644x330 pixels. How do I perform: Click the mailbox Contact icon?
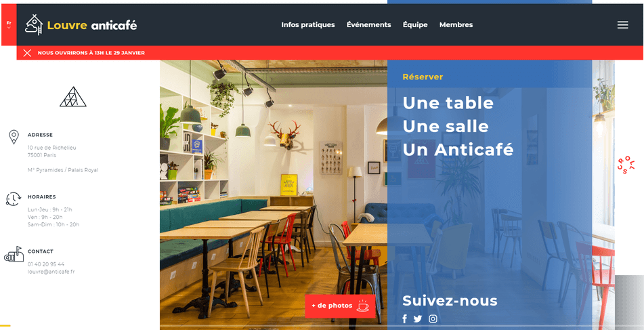pos(14,254)
